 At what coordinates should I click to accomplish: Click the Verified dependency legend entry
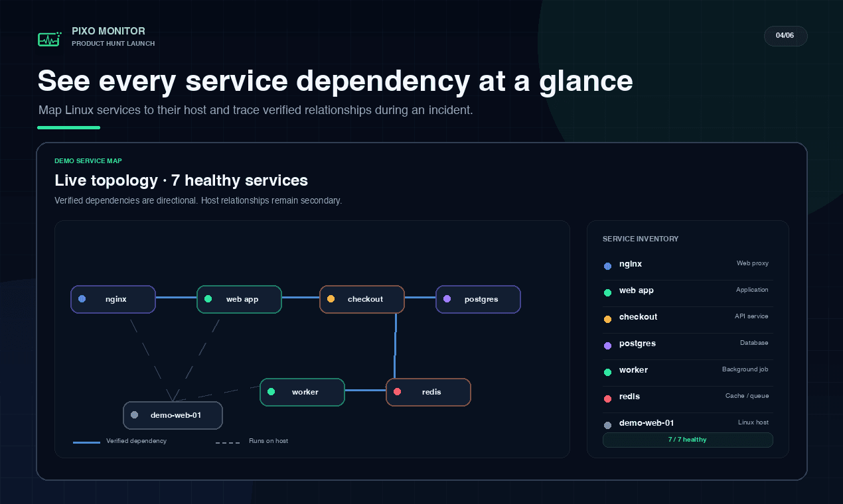[x=120, y=441]
